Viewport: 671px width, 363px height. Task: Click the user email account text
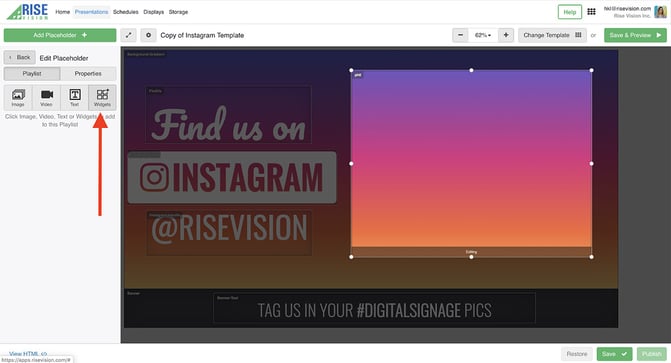627,9
